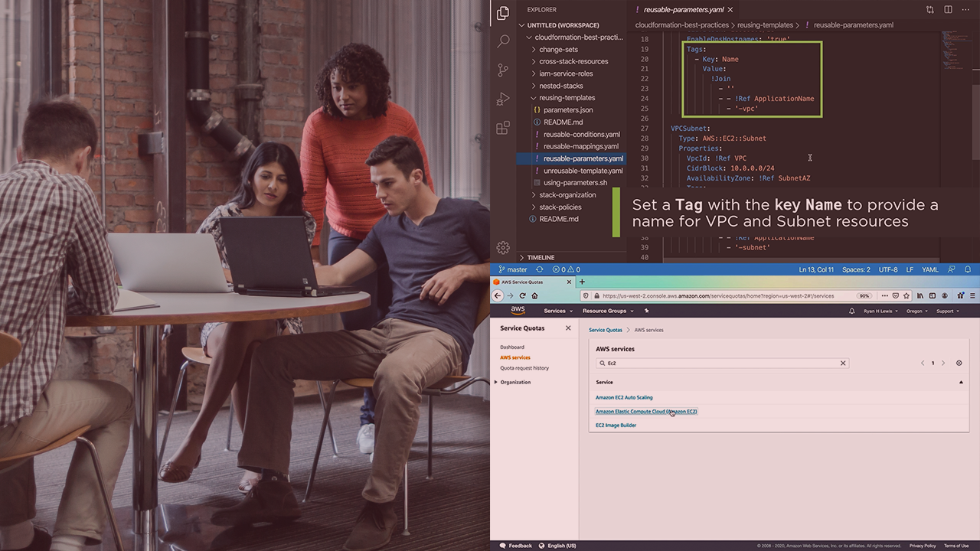The image size is (980, 551).
Task: Click the Firefox reload button
Action: [523, 295]
